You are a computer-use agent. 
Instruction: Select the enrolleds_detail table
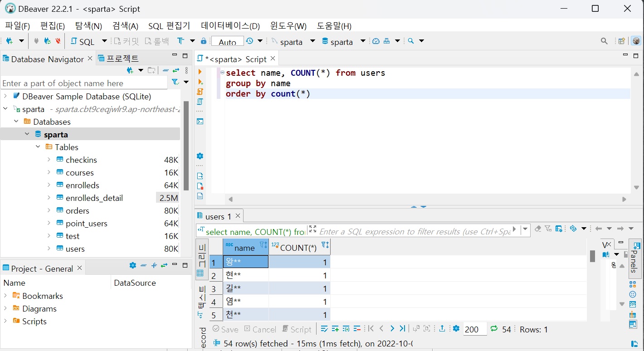(x=94, y=198)
